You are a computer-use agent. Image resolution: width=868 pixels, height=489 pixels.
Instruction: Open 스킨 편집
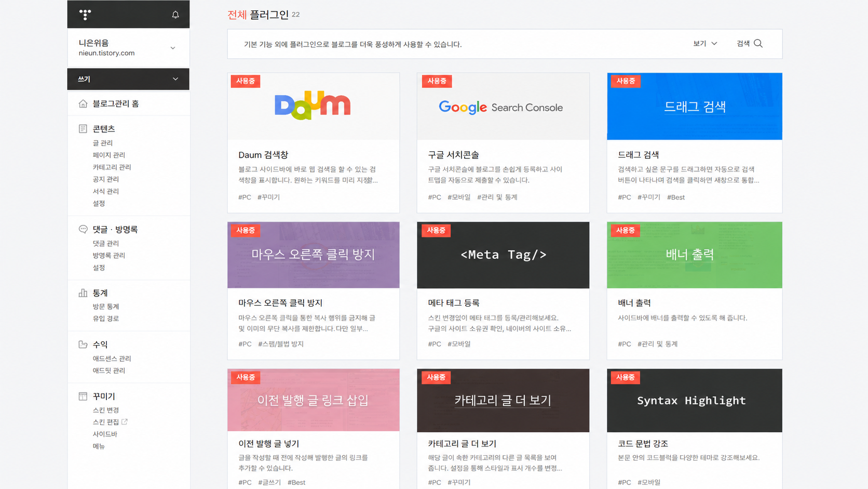(x=106, y=422)
